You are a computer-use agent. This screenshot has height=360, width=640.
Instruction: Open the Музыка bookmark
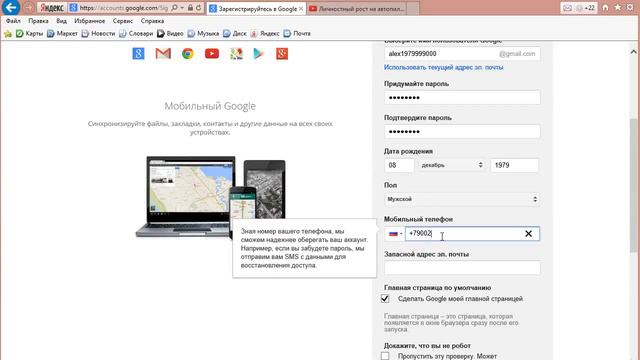tap(203, 33)
